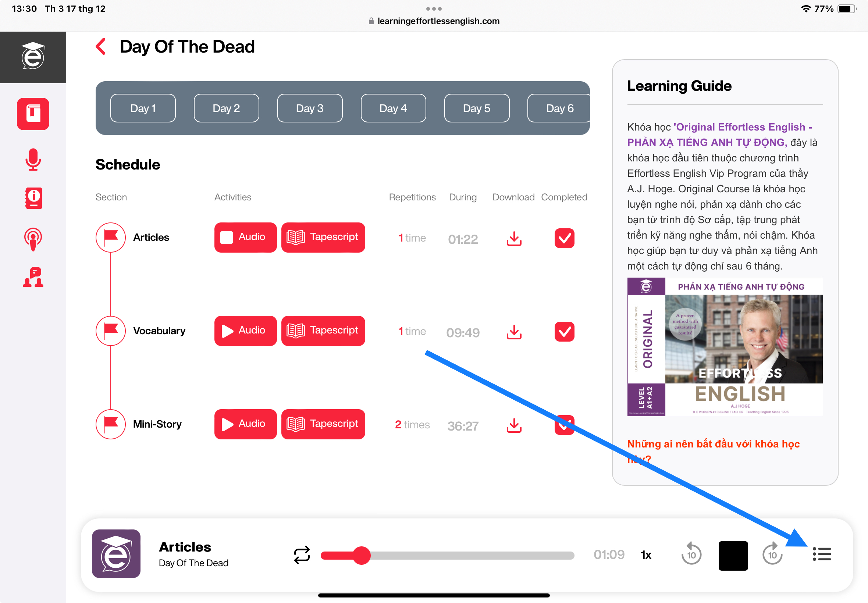This screenshot has height=603, width=868.
Task: Select Day 3 tab in schedule
Action: [310, 107]
